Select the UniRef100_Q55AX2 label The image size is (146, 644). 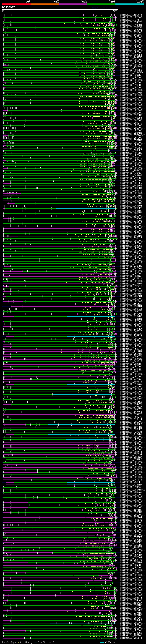click(x=131, y=309)
